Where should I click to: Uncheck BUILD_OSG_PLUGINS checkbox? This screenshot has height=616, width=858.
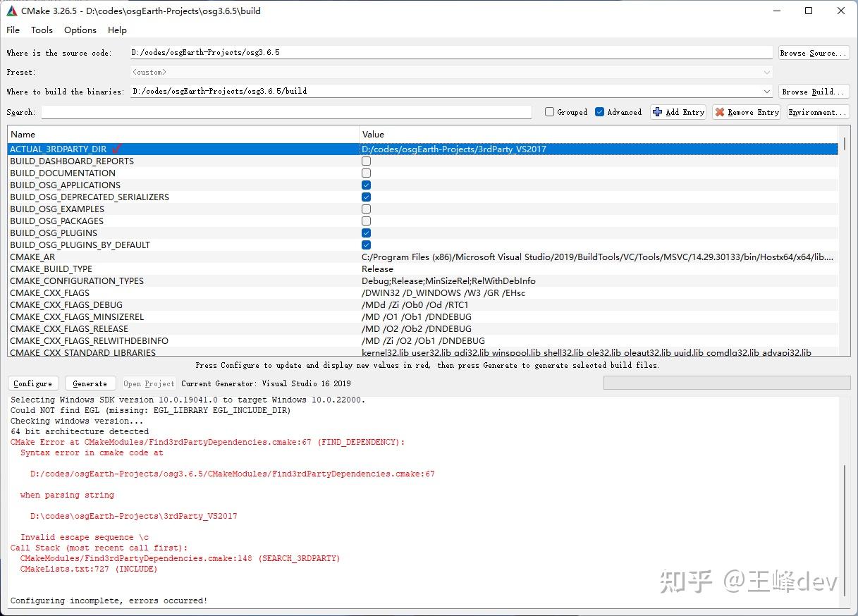[x=366, y=233]
